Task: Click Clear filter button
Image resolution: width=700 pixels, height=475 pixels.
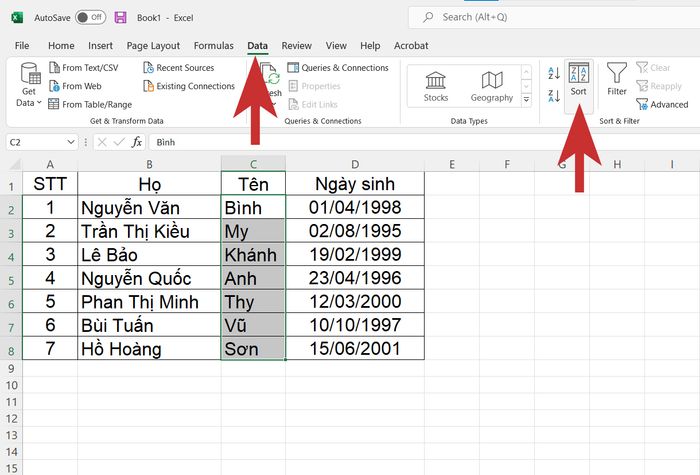Action: (x=653, y=67)
